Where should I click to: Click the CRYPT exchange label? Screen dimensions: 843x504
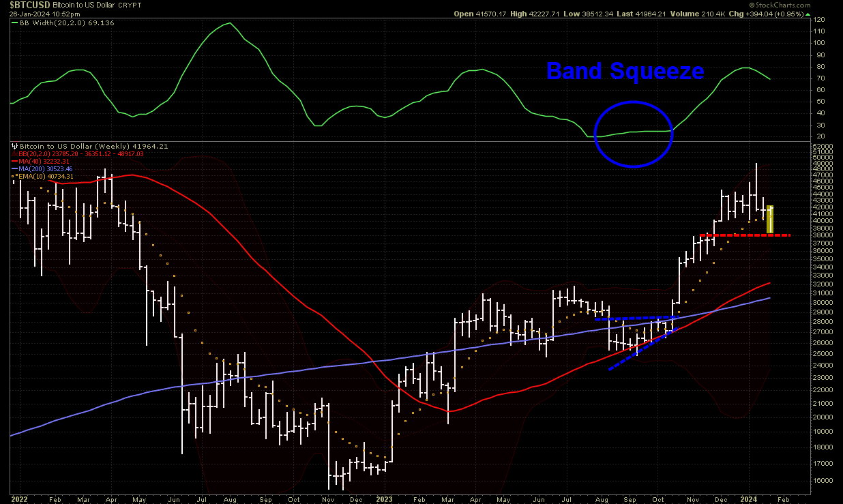[x=128, y=4]
